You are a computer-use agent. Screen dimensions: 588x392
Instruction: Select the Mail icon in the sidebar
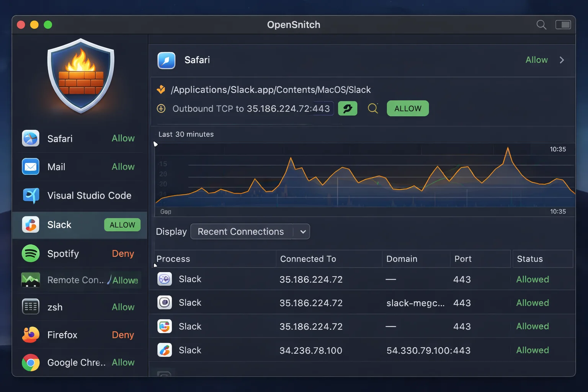pyautogui.click(x=31, y=167)
